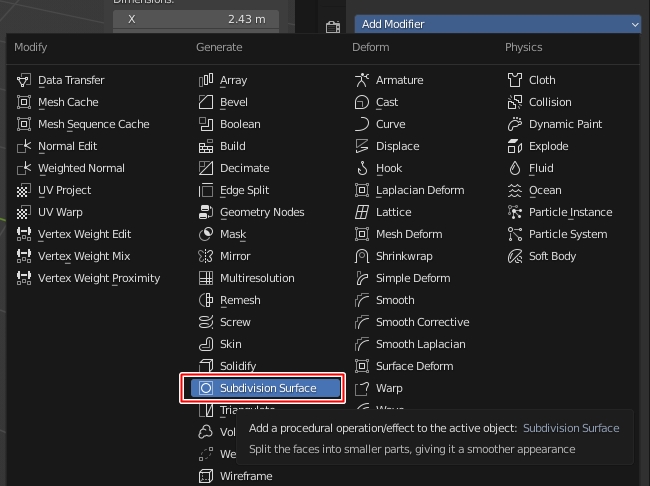Viewport: 650px width, 486px height.
Task: Click the Wireframe cube icon
Action: pyautogui.click(x=206, y=476)
